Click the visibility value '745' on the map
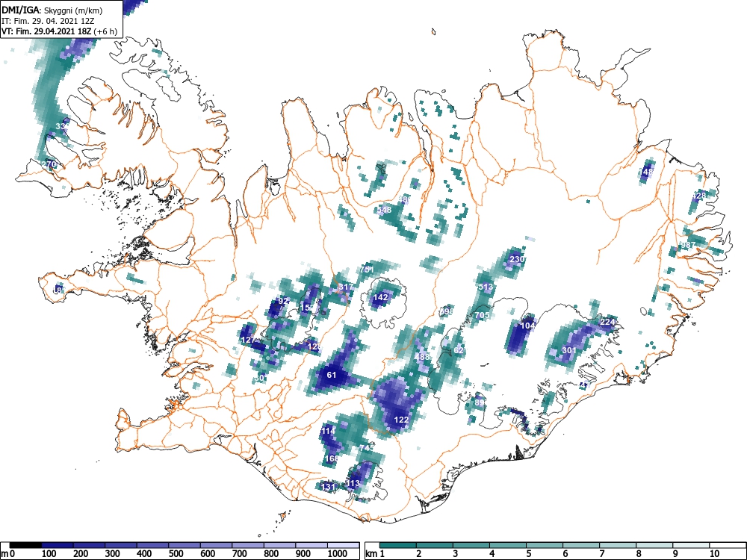 point(367,448)
